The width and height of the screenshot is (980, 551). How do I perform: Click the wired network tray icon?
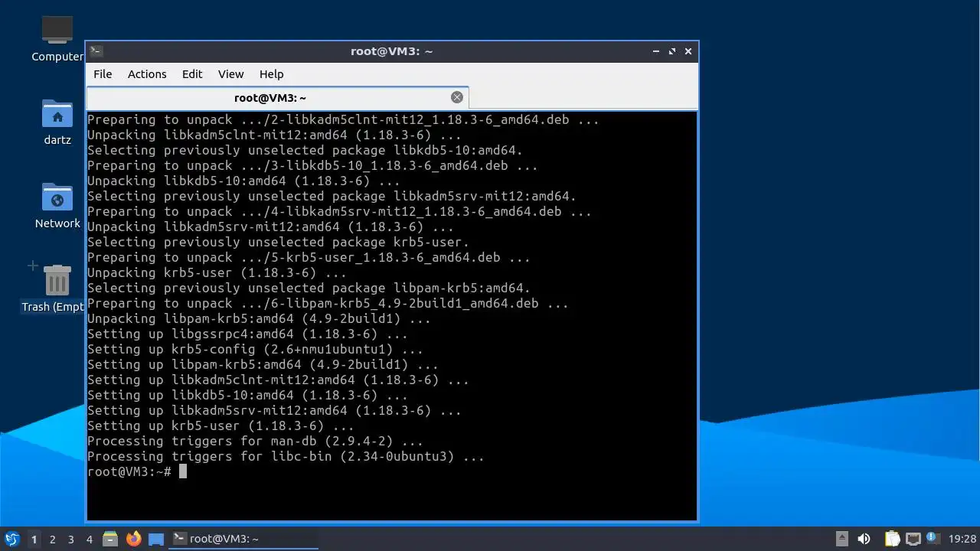pos(913,540)
